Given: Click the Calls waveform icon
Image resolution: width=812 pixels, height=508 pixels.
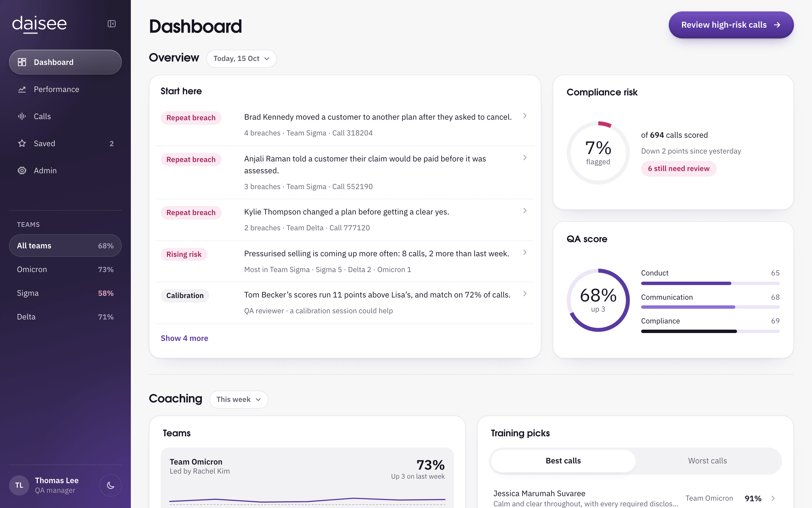Looking at the screenshot, I should coord(22,116).
